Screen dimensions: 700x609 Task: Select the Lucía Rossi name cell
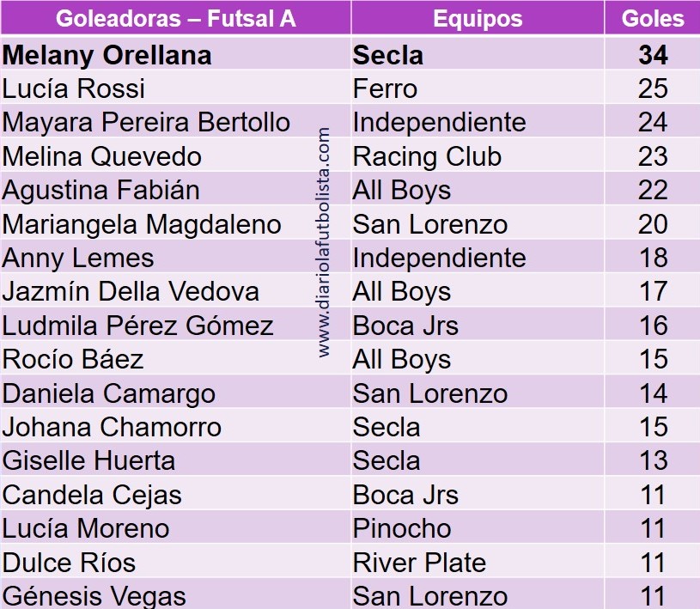click(74, 88)
